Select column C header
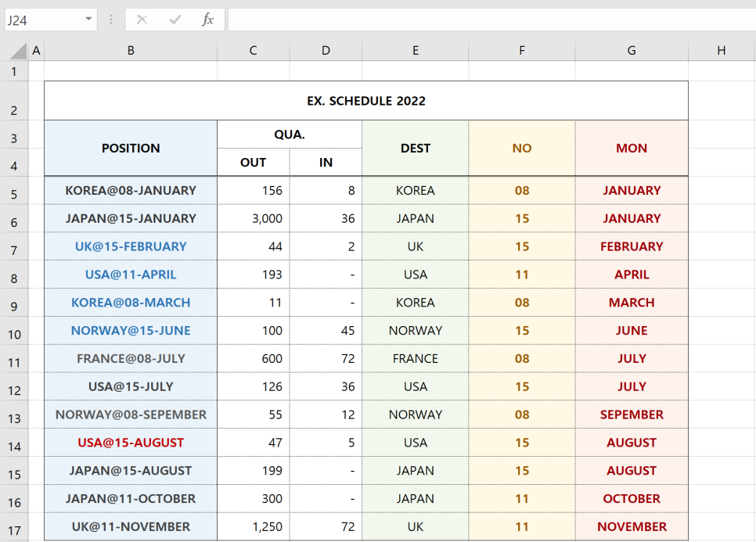This screenshot has width=756, height=542. pos(253,51)
